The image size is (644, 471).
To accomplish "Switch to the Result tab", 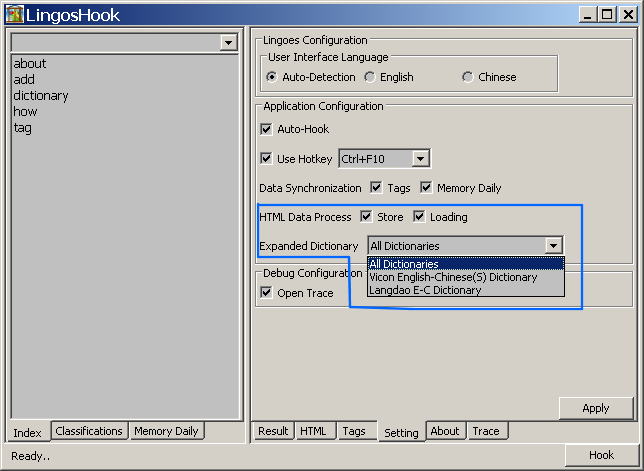I will pyautogui.click(x=273, y=431).
